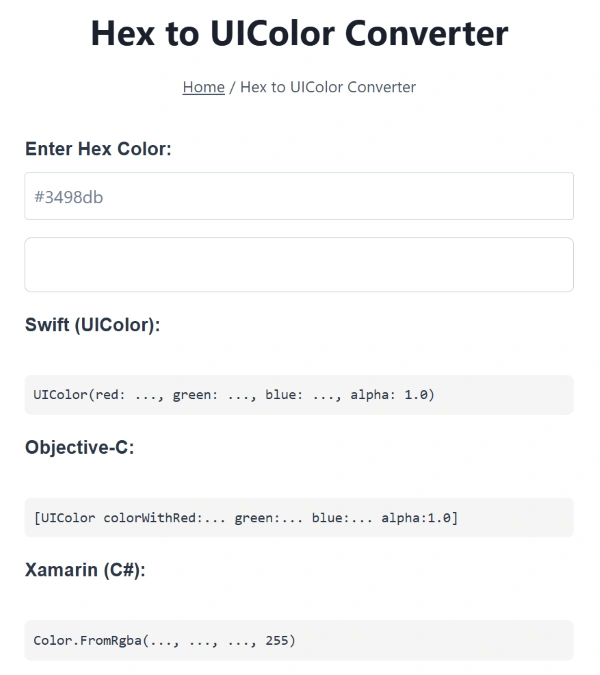Focus the hex color input field
The width and height of the screenshot is (600, 675).
point(299,197)
